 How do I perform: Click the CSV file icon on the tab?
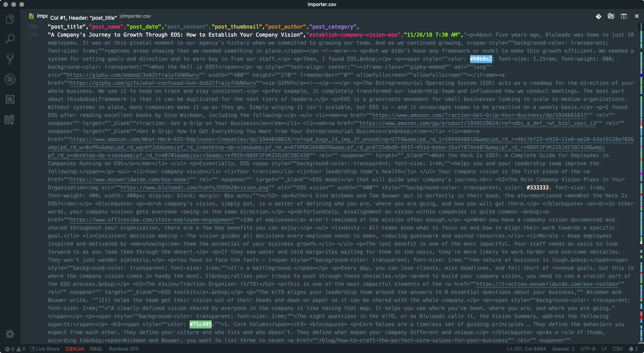31,16
